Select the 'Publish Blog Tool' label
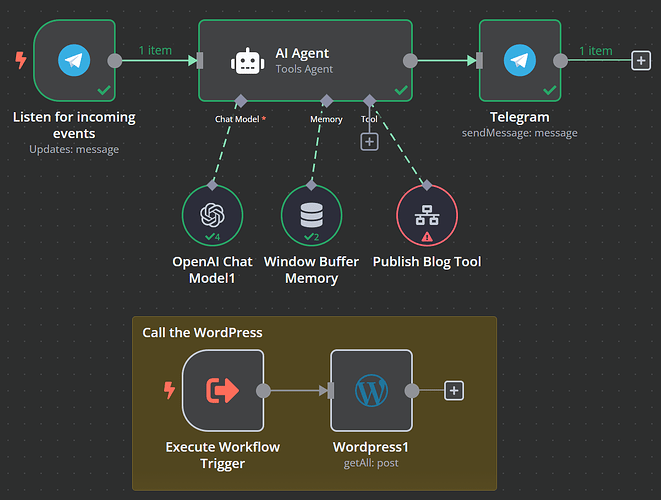Screen dimensions: 661x500 (x=427, y=262)
